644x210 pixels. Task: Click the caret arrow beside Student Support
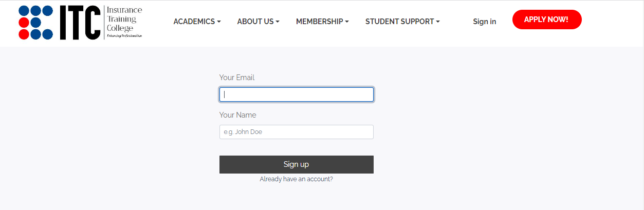coord(438,22)
